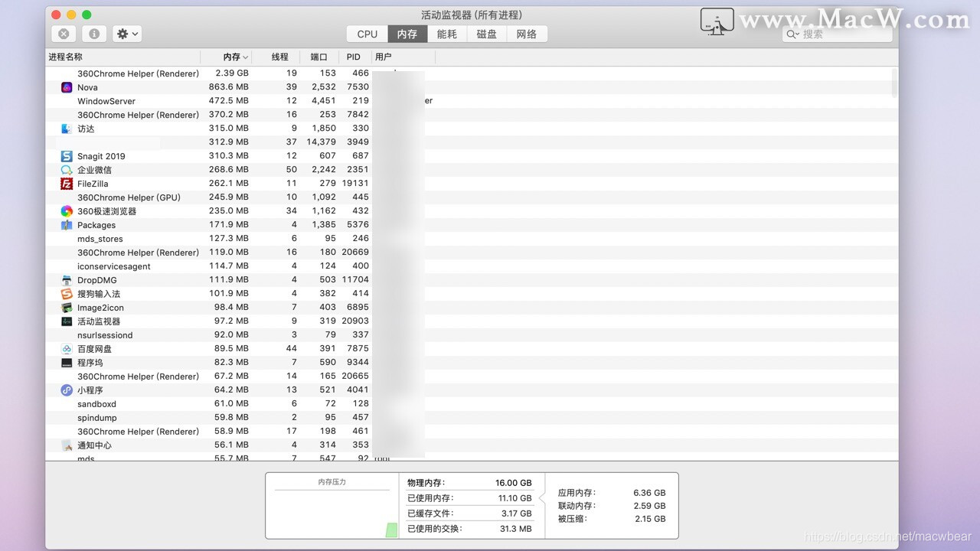The width and height of the screenshot is (980, 551).
Task: Click the search magnifier icon
Action: [x=793, y=34]
